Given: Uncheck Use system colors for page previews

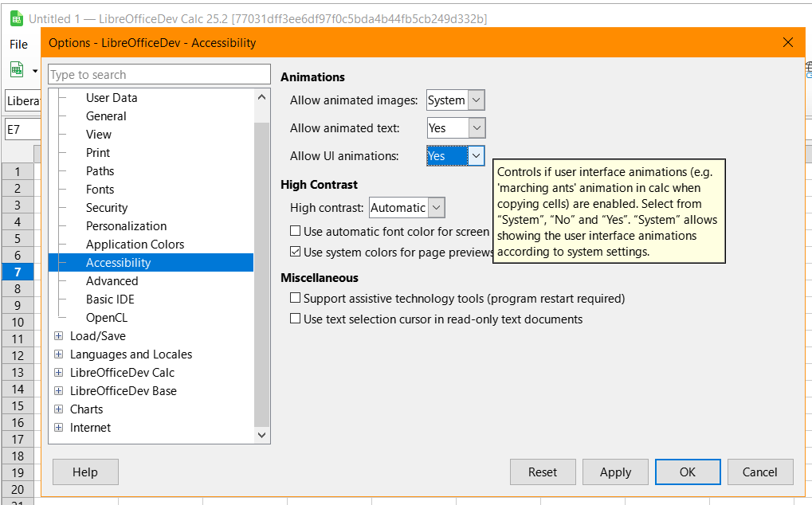Looking at the screenshot, I should coord(295,252).
